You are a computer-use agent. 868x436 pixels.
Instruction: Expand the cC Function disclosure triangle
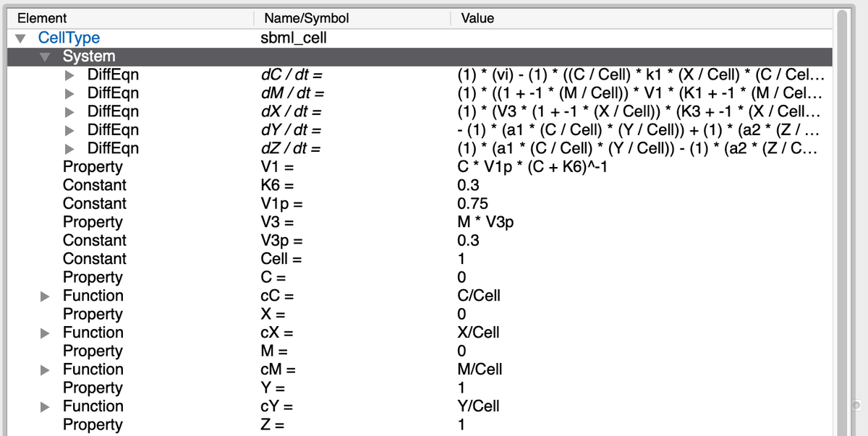(x=46, y=296)
